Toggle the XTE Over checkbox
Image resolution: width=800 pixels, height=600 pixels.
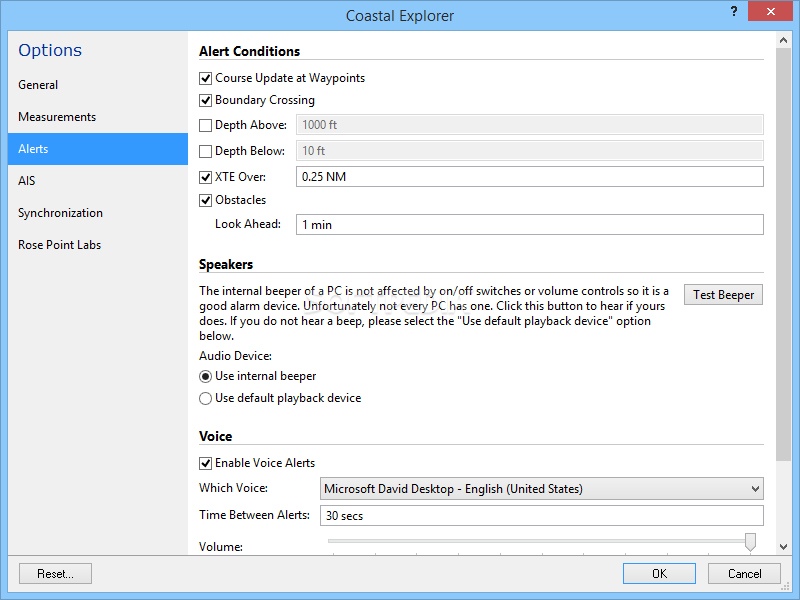click(205, 178)
